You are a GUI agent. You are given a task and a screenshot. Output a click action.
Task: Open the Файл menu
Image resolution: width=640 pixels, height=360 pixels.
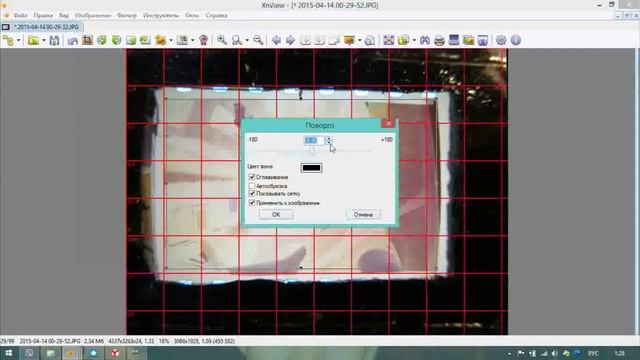(20, 16)
